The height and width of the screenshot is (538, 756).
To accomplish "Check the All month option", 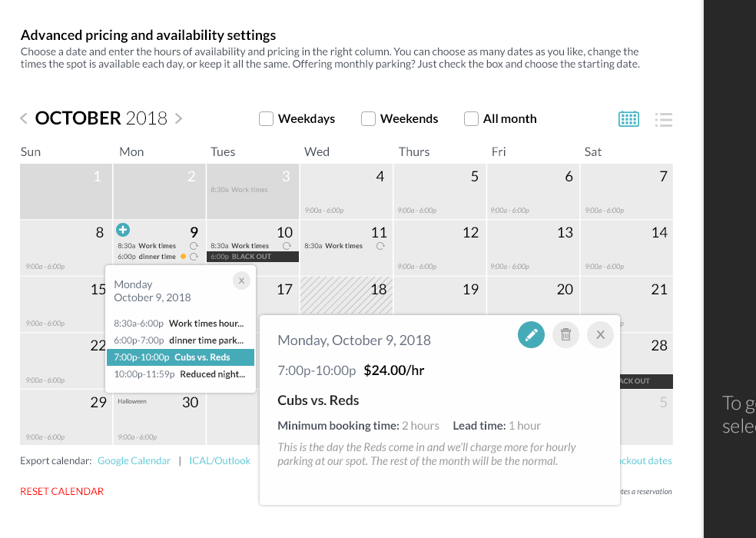I will coord(470,118).
